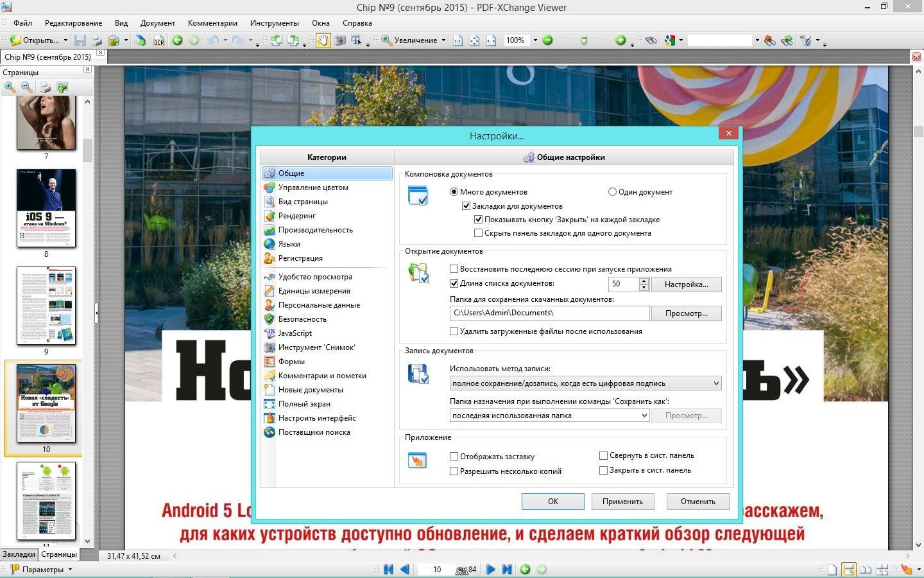Screen dimensions: 924x578
Task: Open the Find binoculars tool
Action: [x=651, y=40]
